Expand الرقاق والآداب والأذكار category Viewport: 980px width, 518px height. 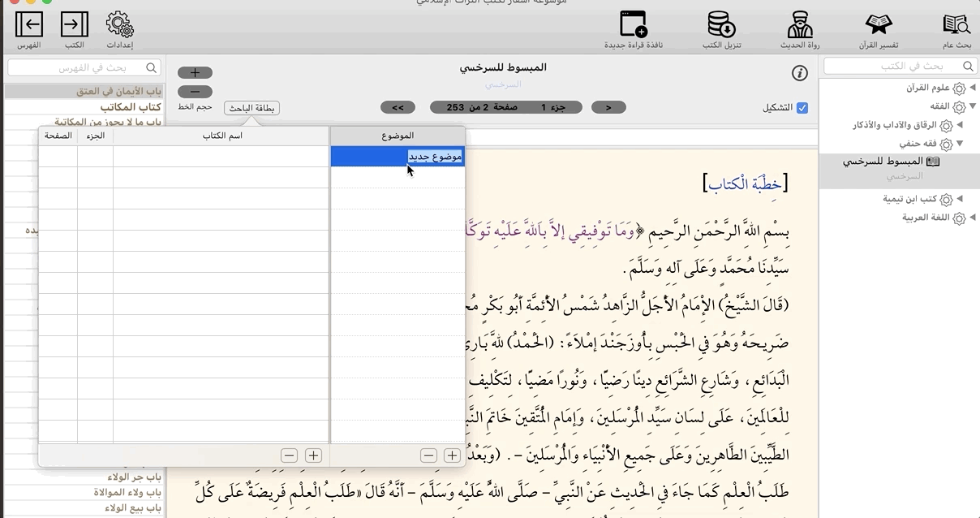pyautogui.click(x=960, y=125)
